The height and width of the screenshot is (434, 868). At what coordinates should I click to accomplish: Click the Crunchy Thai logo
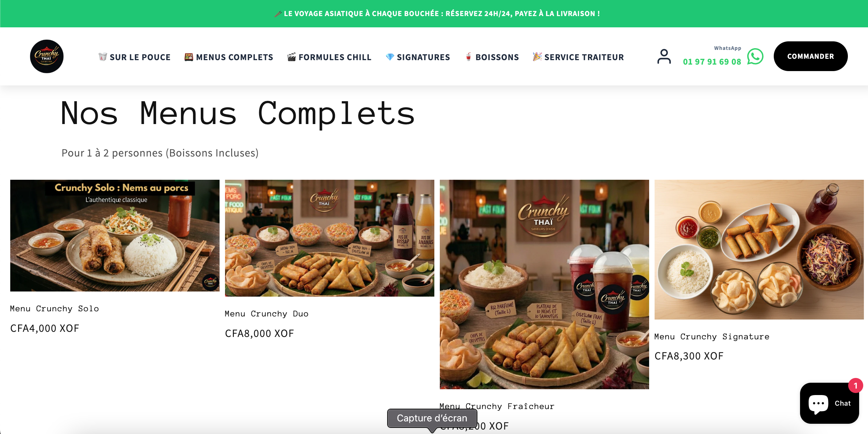[47, 56]
